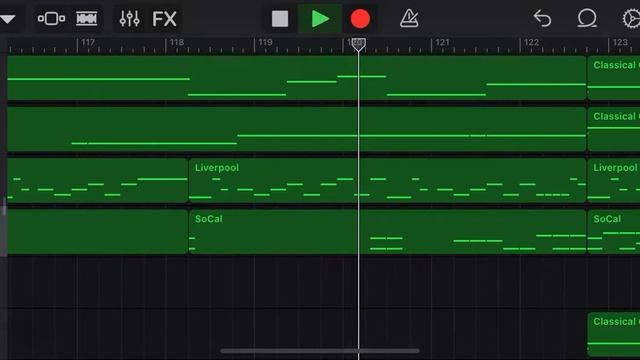Open the FX panel
640x360 pixels.
(164, 19)
